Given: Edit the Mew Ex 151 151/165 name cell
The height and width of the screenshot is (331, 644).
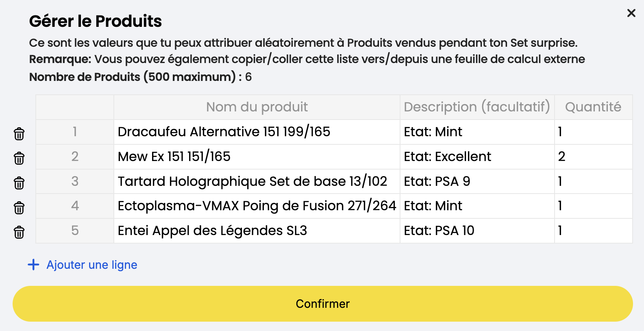Looking at the screenshot, I should coord(257,157).
